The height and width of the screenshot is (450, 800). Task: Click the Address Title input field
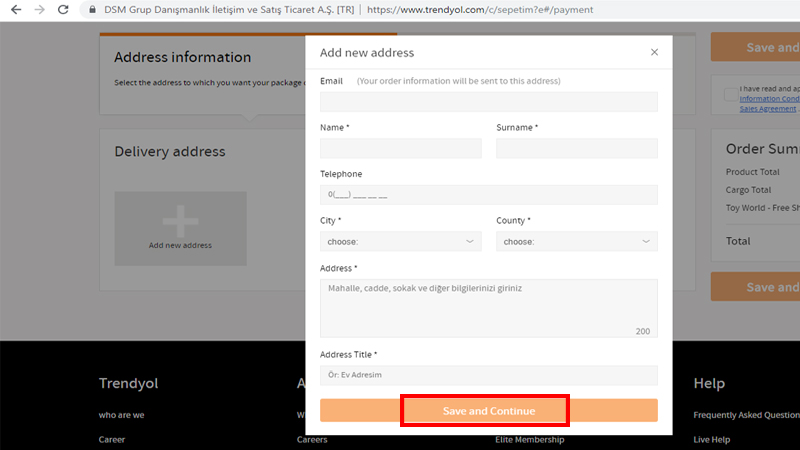point(488,375)
